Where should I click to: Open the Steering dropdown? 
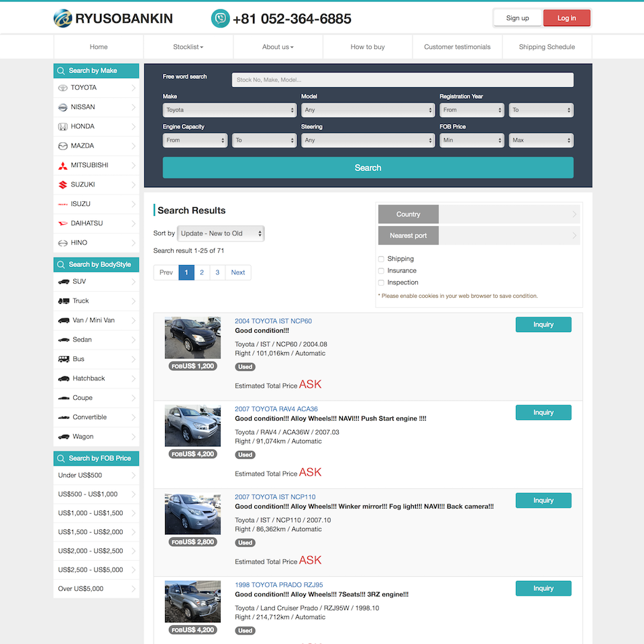click(368, 140)
